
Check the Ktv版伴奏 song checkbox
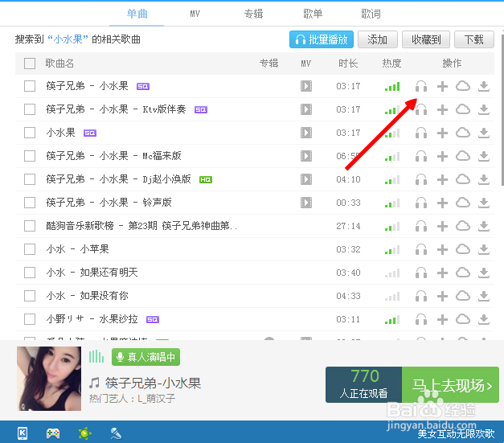pos(30,109)
